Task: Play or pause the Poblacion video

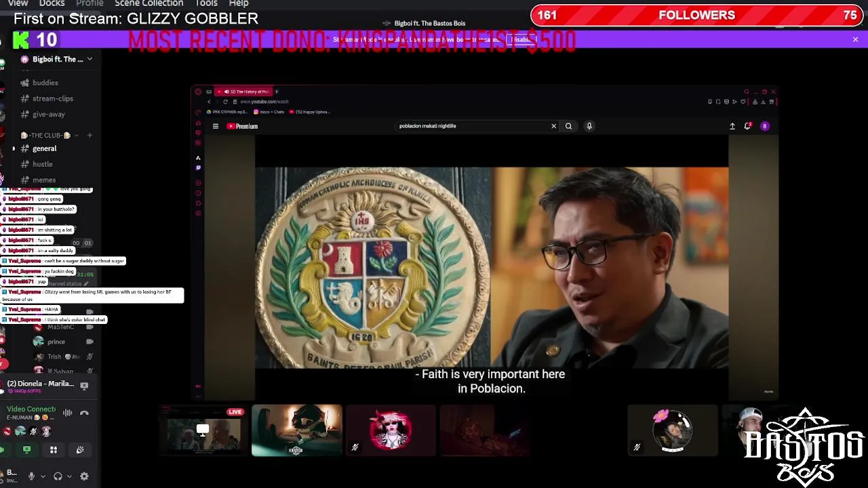Action: tap(492, 268)
